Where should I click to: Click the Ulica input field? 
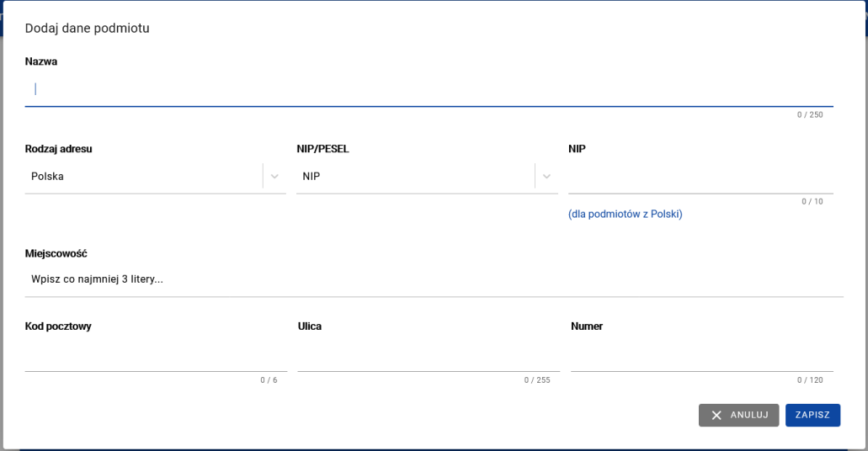(x=429, y=358)
